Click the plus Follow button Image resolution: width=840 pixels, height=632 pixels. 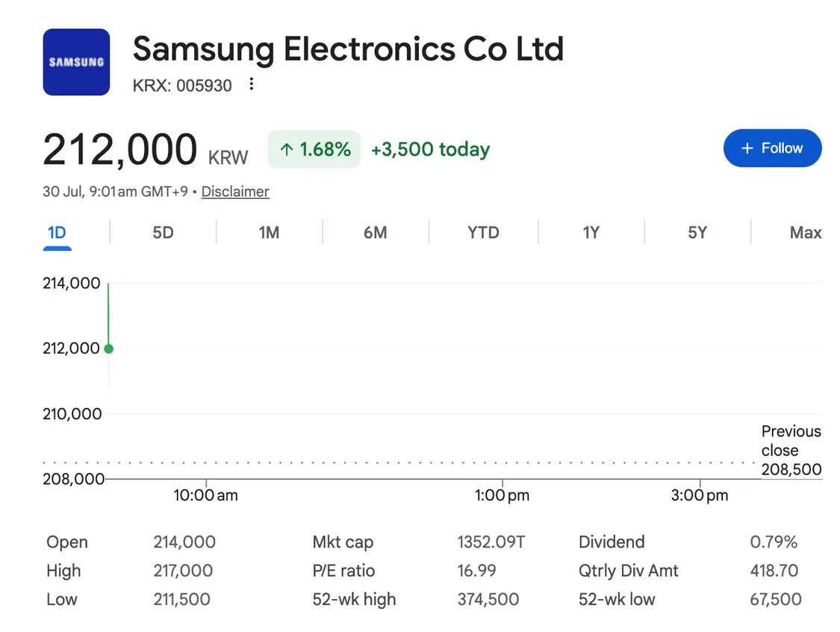pyautogui.click(x=772, y=148)
